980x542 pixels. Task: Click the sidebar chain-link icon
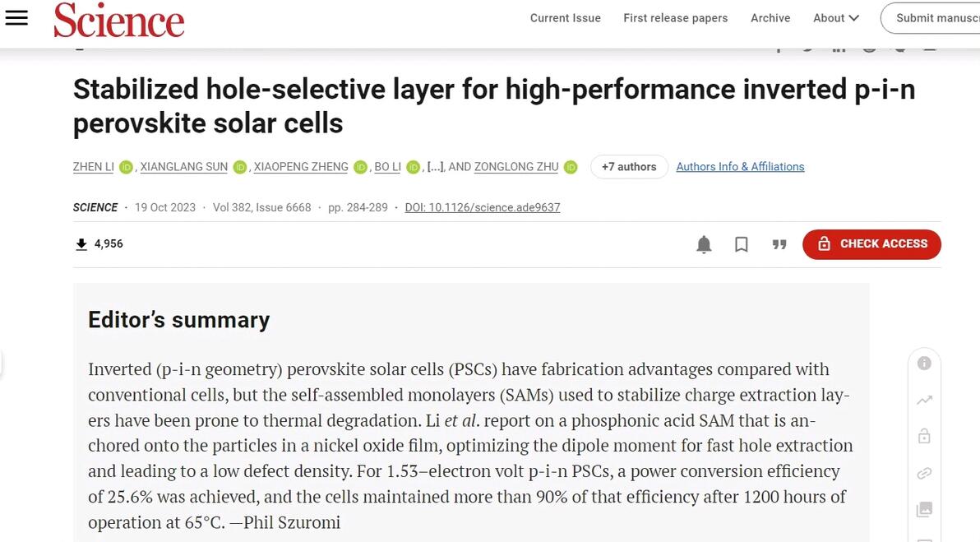tap(924, 474)
